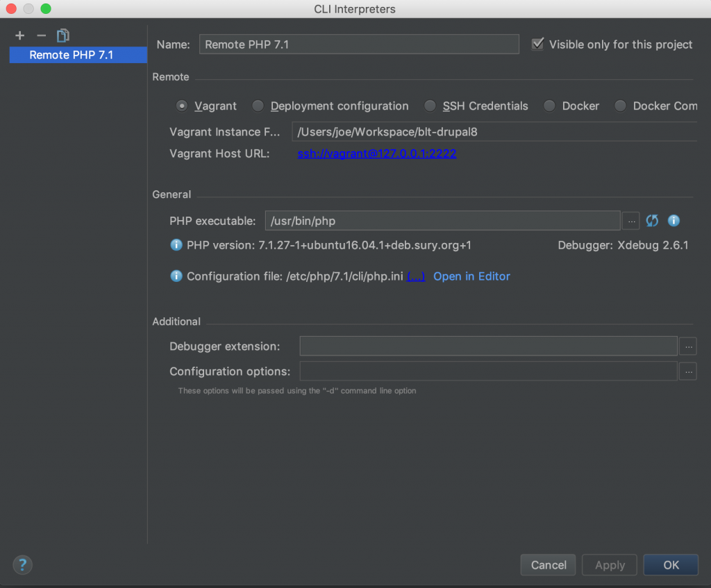Show phpinfo via blue info icon beside executable
The image size is (711, 588).
click(674, 221)
